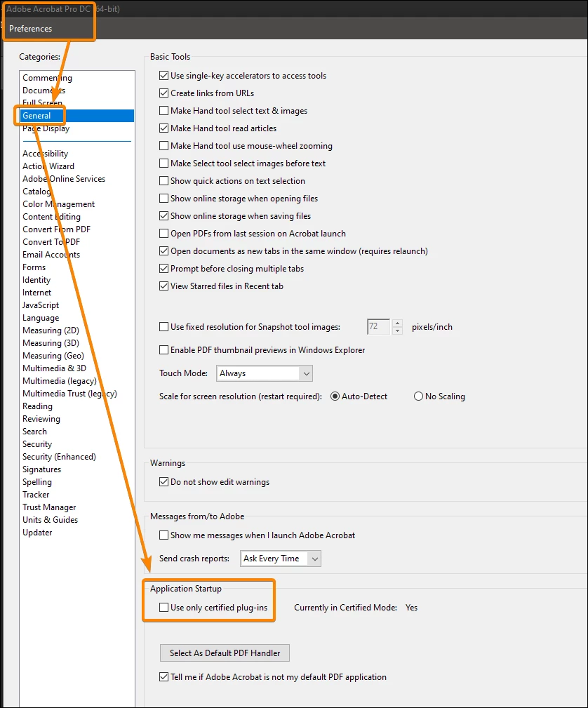Increase the pixels/inch value with up arrow
The image size is (588, 708).
pos(397,323)
